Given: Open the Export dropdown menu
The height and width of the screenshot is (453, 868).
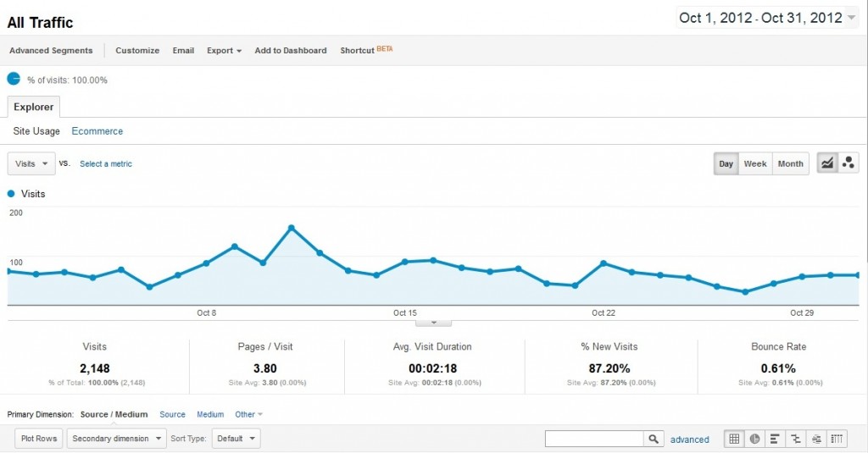Looking at the screenshot, I should 224,50.
